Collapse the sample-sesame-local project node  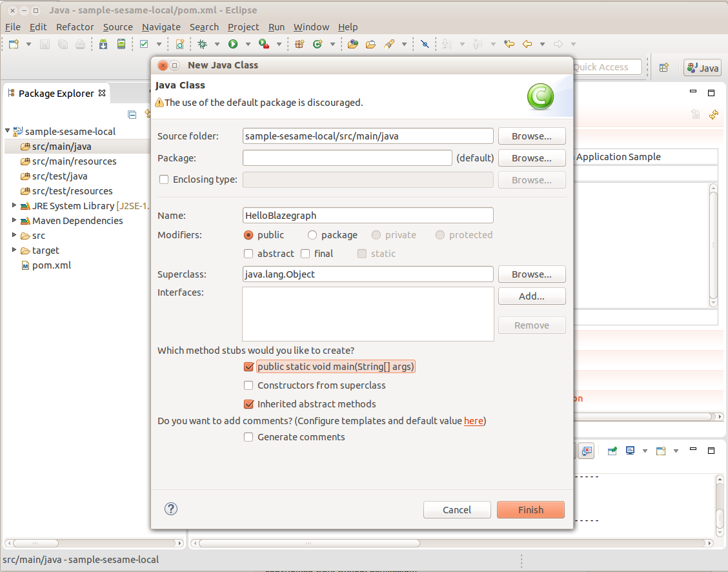[x=8, y=131]
